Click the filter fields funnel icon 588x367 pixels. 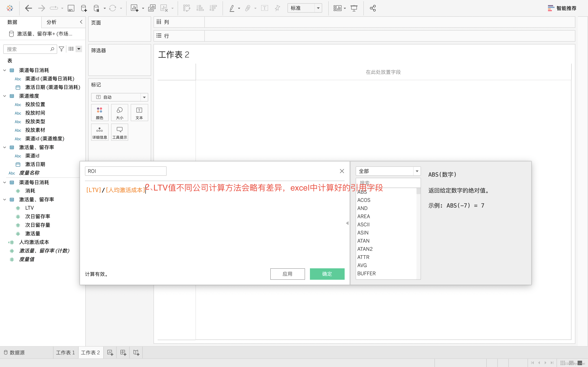61,49
